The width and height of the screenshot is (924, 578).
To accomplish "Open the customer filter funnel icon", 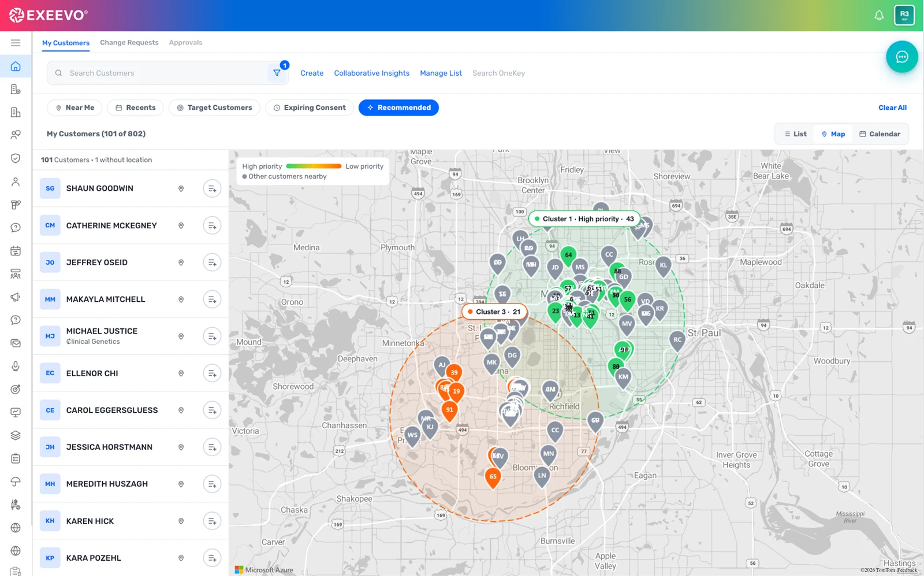I will (x=277, y=73).
